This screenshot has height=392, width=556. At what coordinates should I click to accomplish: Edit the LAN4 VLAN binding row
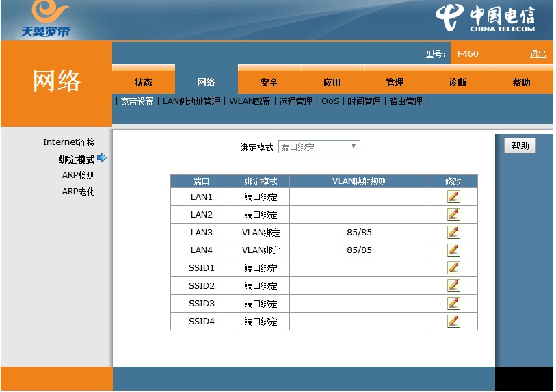pos(453,250)
